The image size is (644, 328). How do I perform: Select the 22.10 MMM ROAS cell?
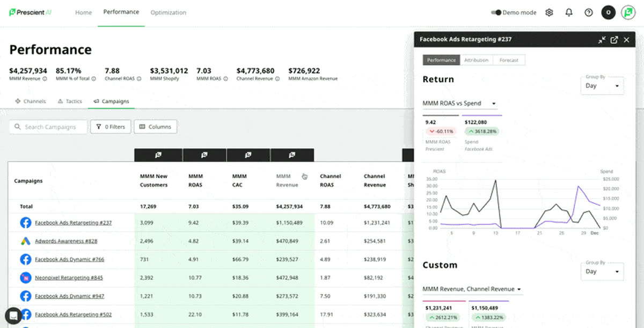(x=195, y=315)
